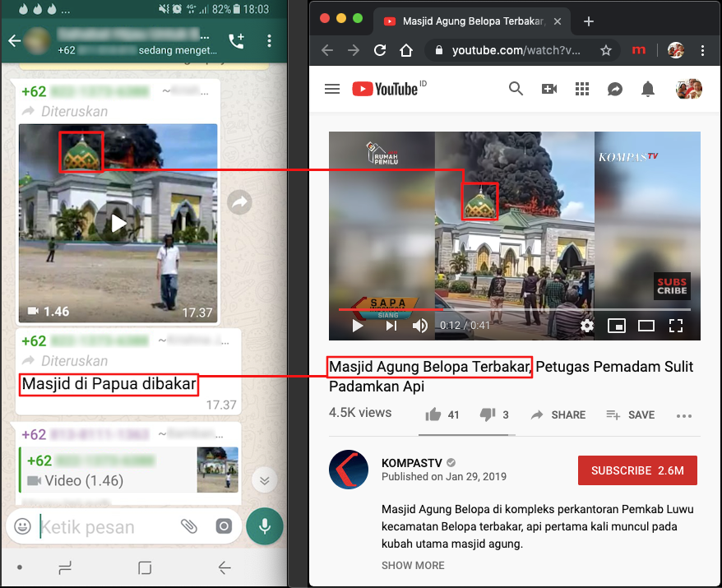Open WhatsApp three-dot overflow menu

pos(270,40)
